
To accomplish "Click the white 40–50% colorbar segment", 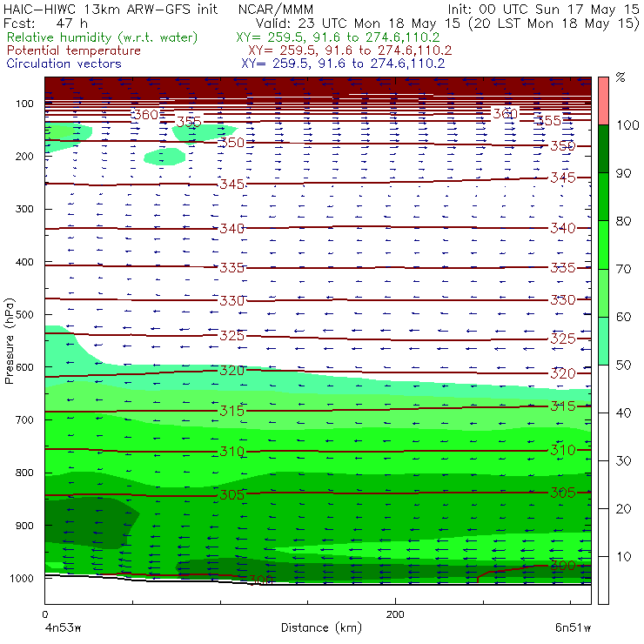I will pyautogui.click(x=603, y=388).
